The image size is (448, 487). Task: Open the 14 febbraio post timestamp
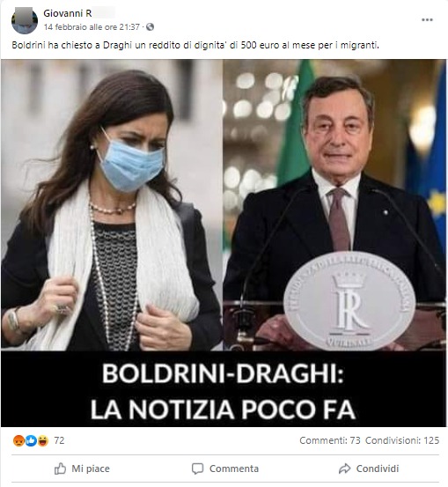click(x=92, y=27)
